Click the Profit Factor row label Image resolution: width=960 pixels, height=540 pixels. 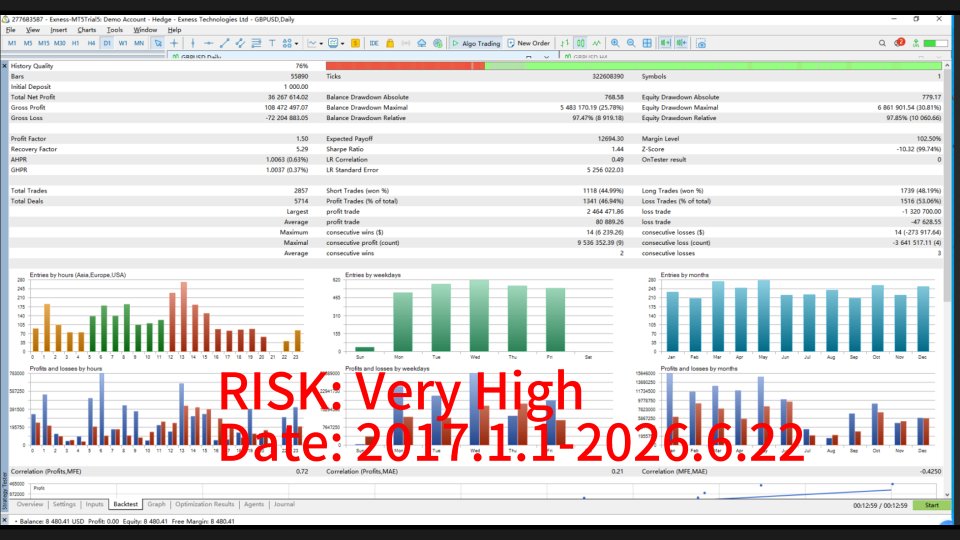pos(28,139)
